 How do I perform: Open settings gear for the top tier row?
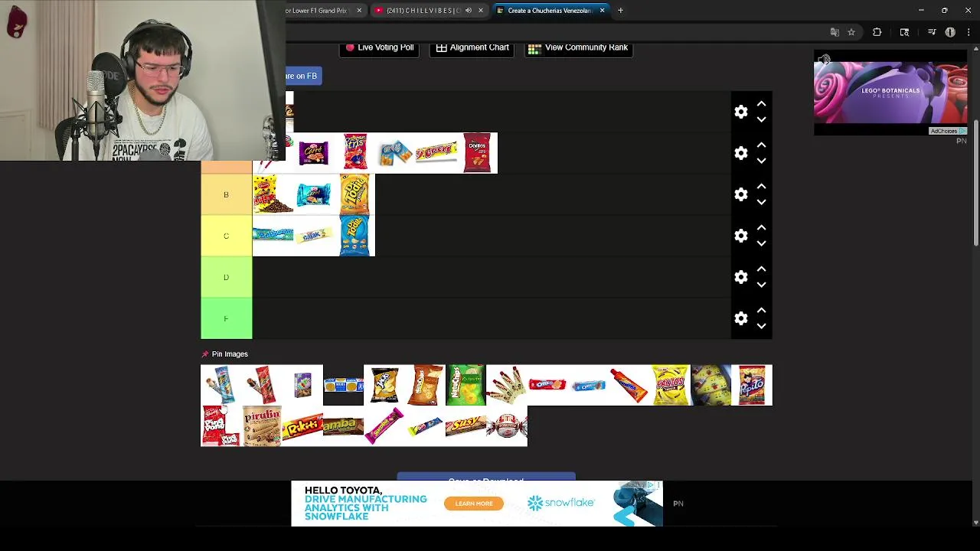740,112
